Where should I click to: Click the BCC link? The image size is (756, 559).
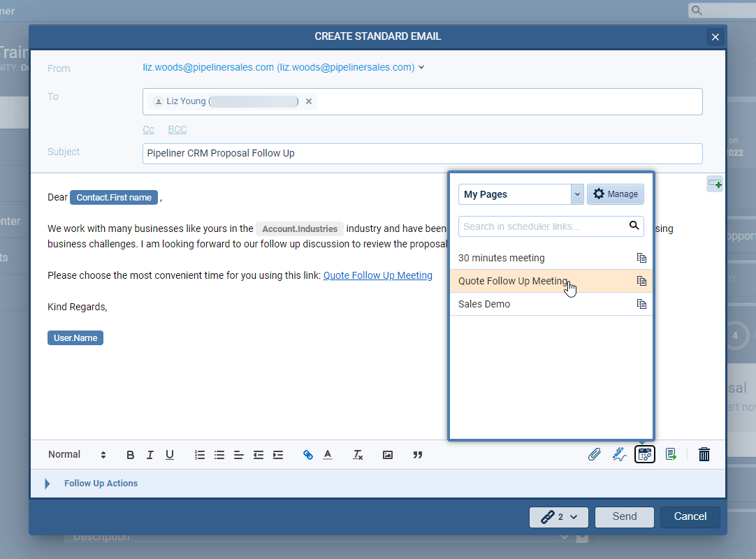click(x=177, y=129)
